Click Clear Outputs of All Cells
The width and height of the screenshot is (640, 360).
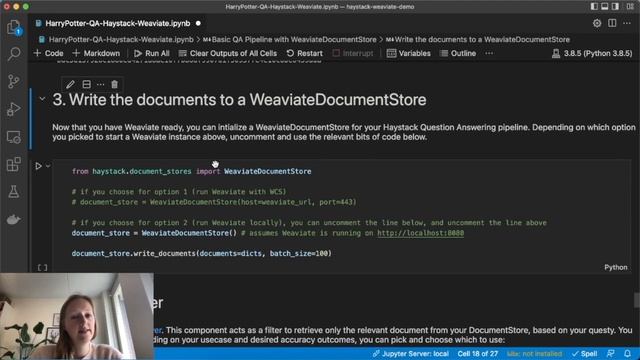coord(228,53)
